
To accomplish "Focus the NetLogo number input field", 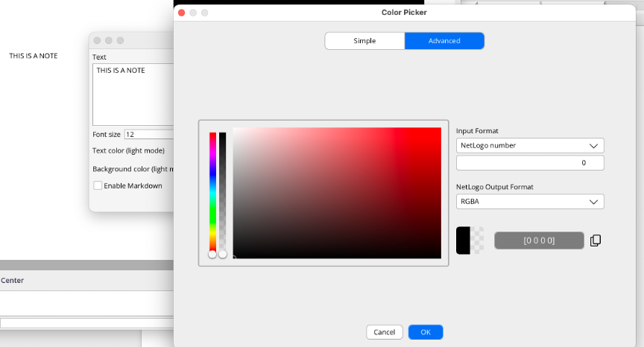I will 530,163.
